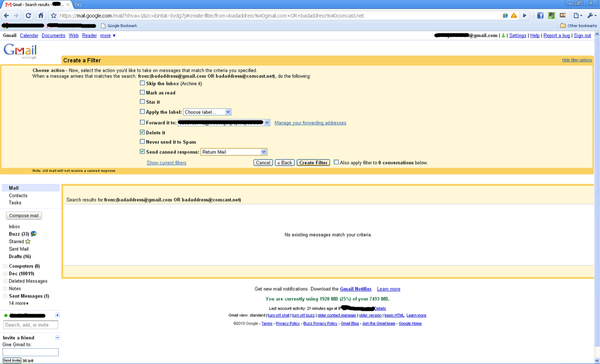Uncheck the Delete it option
Viewport: 600px width, 364px height.
(142, 132)
